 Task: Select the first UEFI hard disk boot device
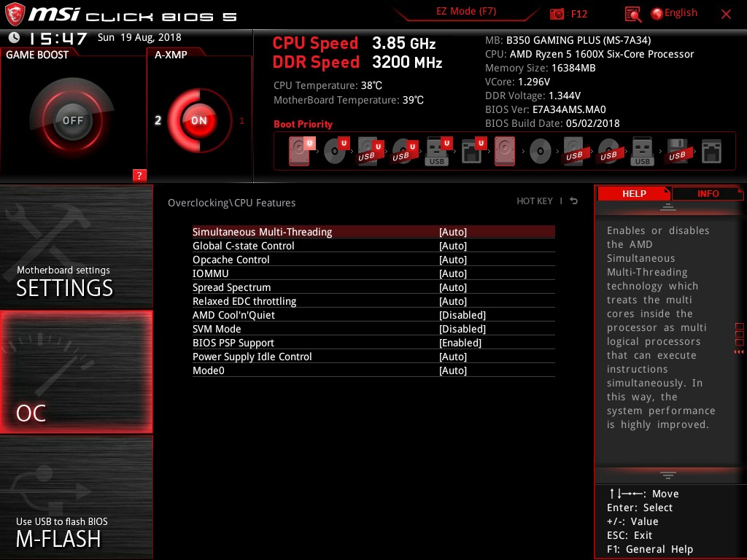click(301, 151)
